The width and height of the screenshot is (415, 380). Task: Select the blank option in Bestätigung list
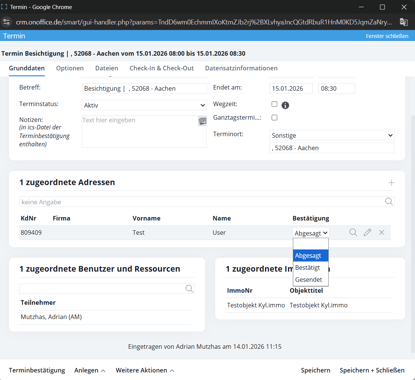311,244
